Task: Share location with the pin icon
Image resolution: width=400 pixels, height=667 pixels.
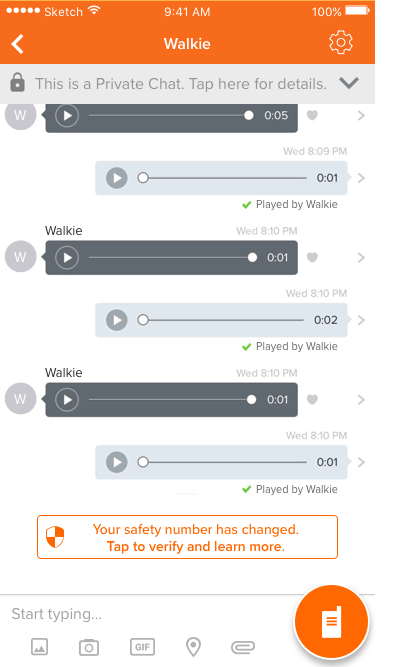Action: (x=194, y=647)
